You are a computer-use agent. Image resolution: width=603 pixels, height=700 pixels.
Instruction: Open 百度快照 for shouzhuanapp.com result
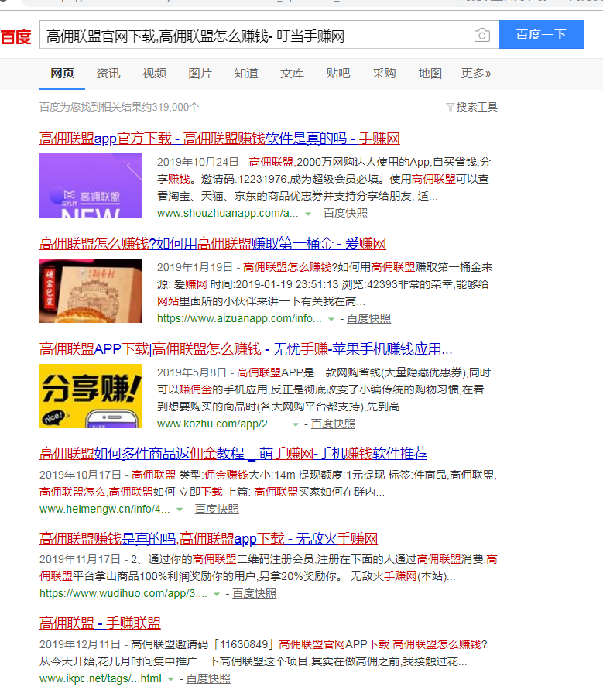345,214
